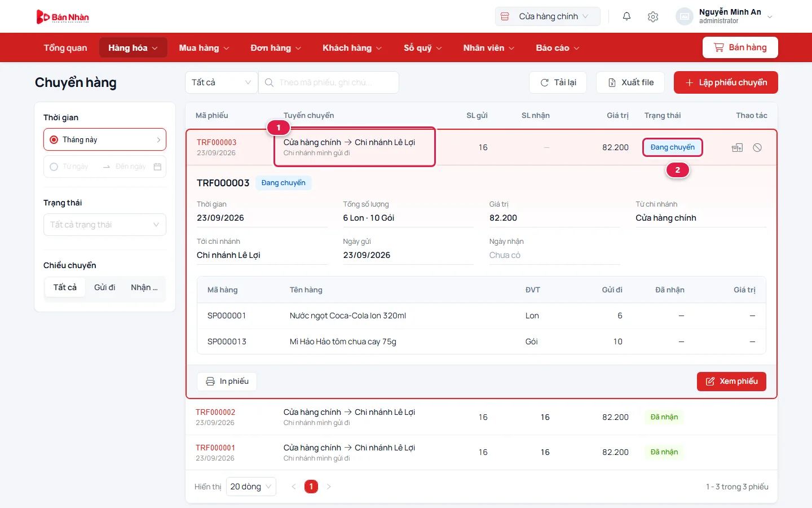Image resolution: width=812 pixels, height=508 pixels.
Task: Click the Bán Nhàn logo
Action: click(63, 17)
